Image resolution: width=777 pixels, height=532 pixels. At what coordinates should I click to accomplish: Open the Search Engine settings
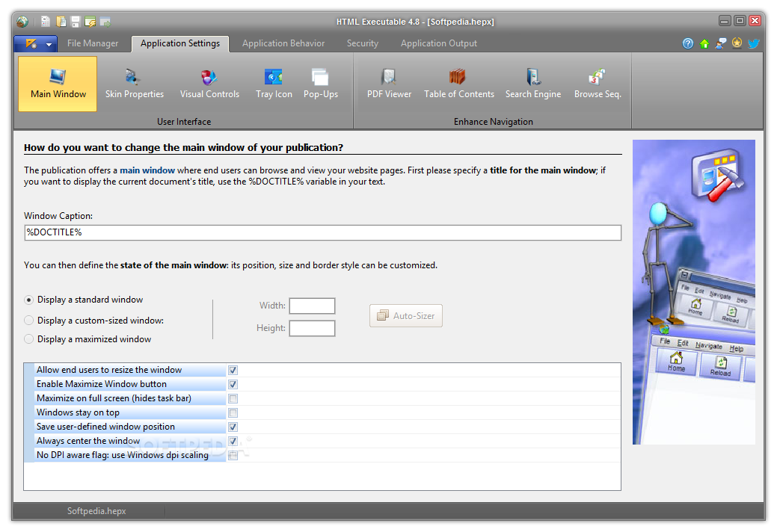[533, 84]
